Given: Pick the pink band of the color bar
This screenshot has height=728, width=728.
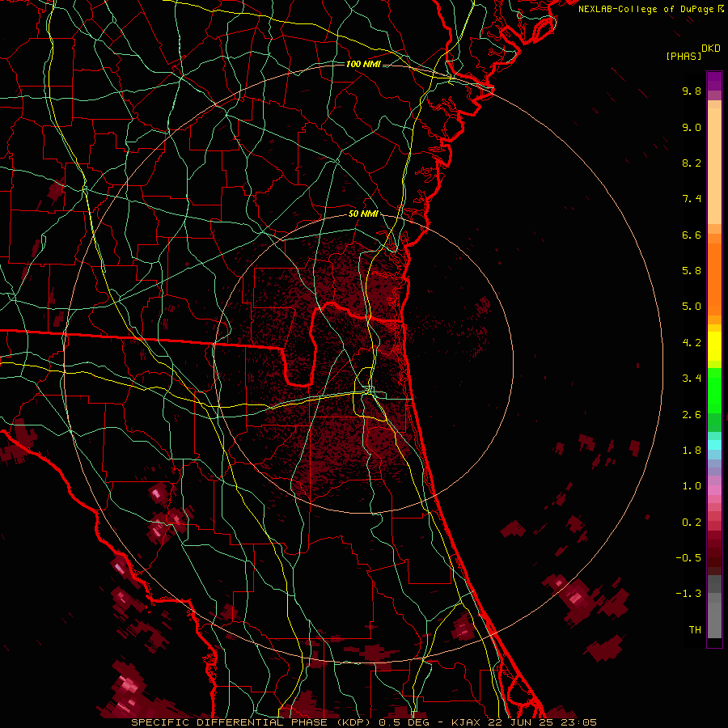Looking at the screenshot, I should point(714,490).
